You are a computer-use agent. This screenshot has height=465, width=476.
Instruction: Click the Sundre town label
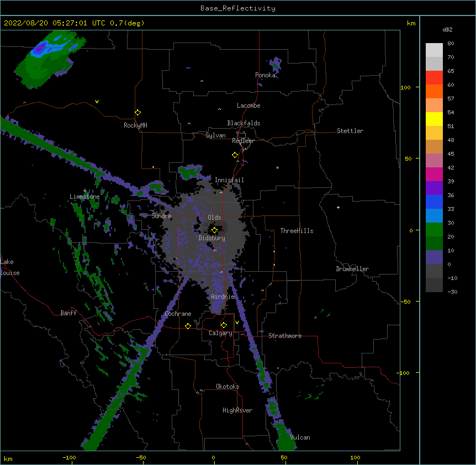(161, 216)
